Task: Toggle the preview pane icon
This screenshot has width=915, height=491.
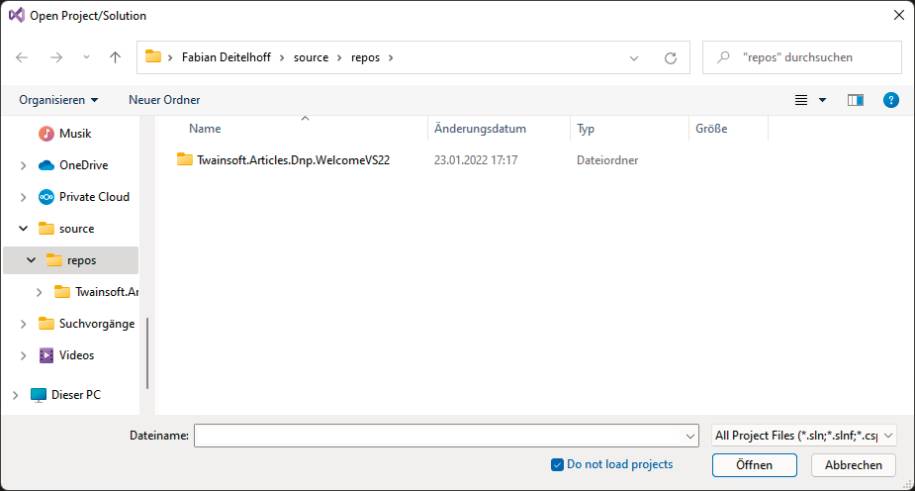Action: click(855, 100)
